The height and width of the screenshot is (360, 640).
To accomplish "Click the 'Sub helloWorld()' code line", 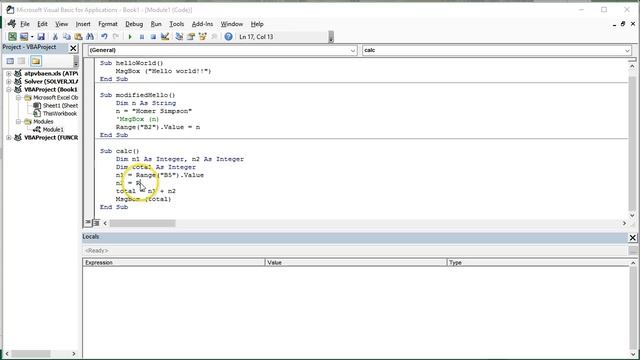I will (x=131, y=63).
